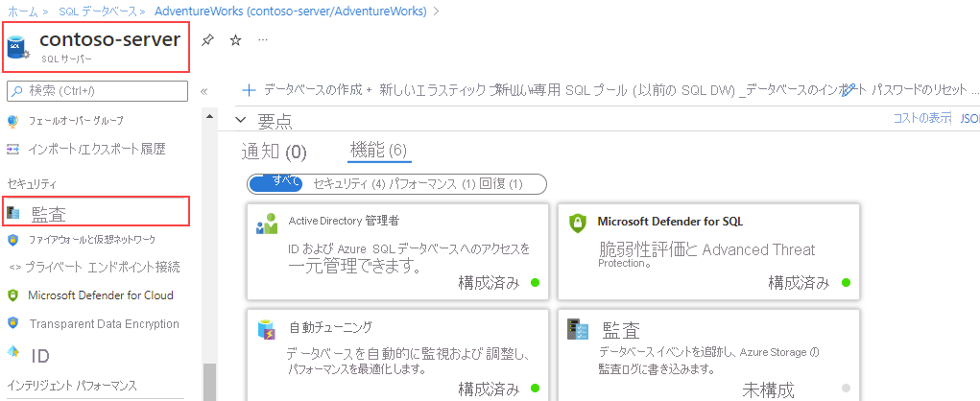Click the フェールオーバー グループ globe icon
The height and width of the screenshot is (401, 980).
[13, 121]
